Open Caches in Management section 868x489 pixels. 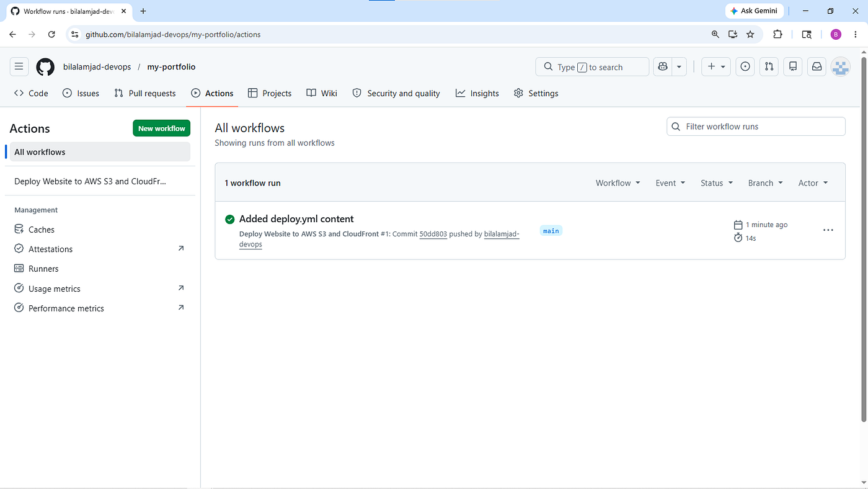100,230
